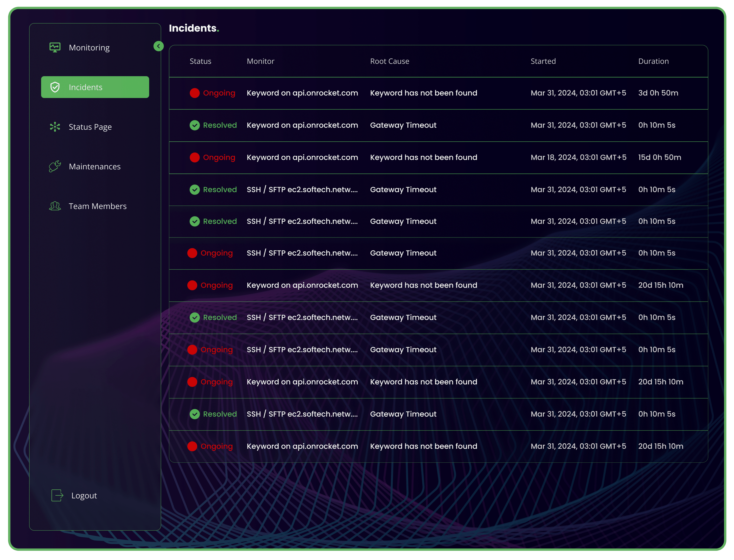The image size is (734, 560).
Task: Click the Team Members people icon
Action: pos(55,206)
